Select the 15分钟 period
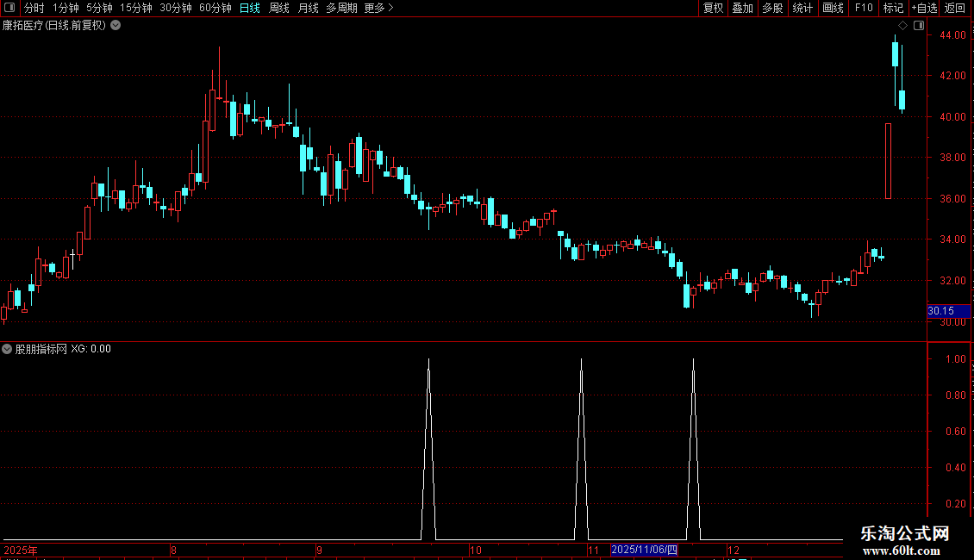 click(x=136, y=8)
